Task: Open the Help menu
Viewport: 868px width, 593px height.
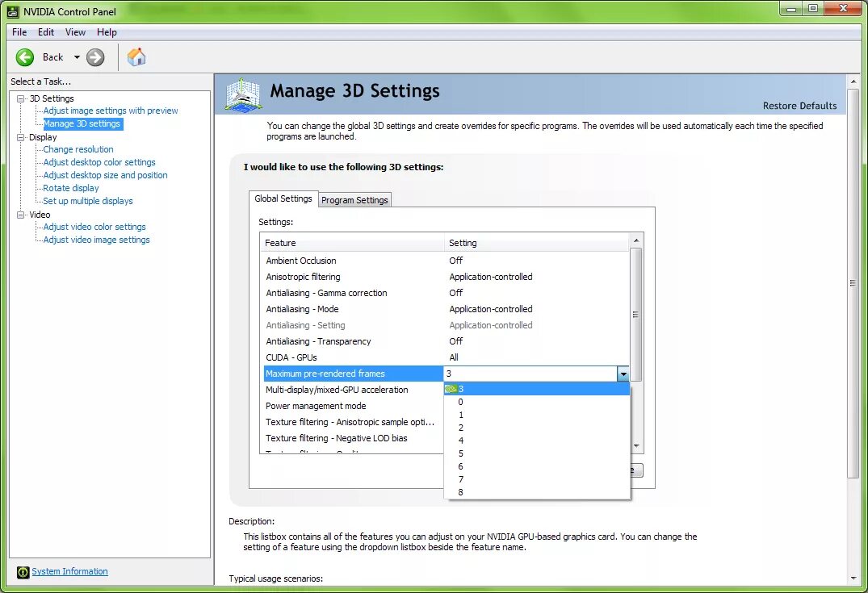Action: 107,32
